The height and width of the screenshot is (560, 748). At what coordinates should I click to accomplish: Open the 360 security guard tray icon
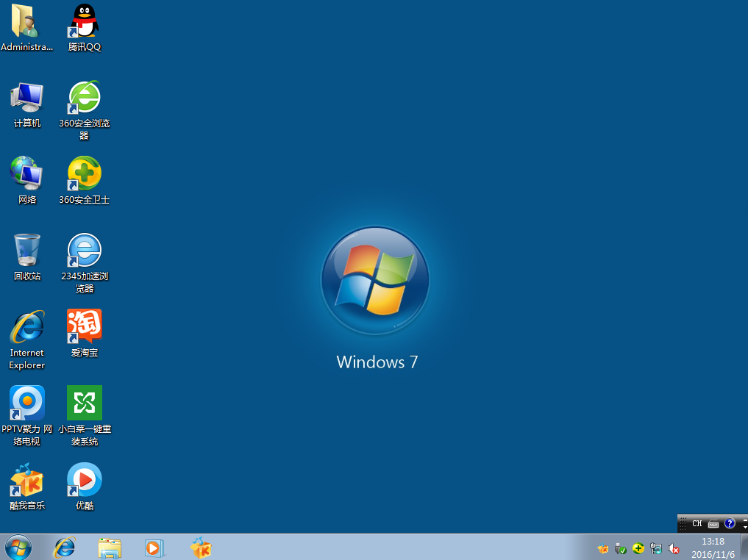point(638,549)
